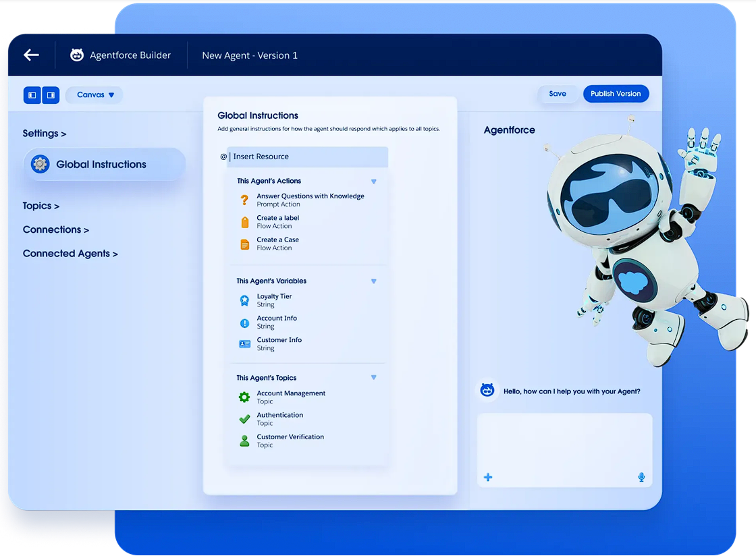This screenshot has width=756, height=558.
Task: Expand the Topics section
Action: (x=41, y=206)
